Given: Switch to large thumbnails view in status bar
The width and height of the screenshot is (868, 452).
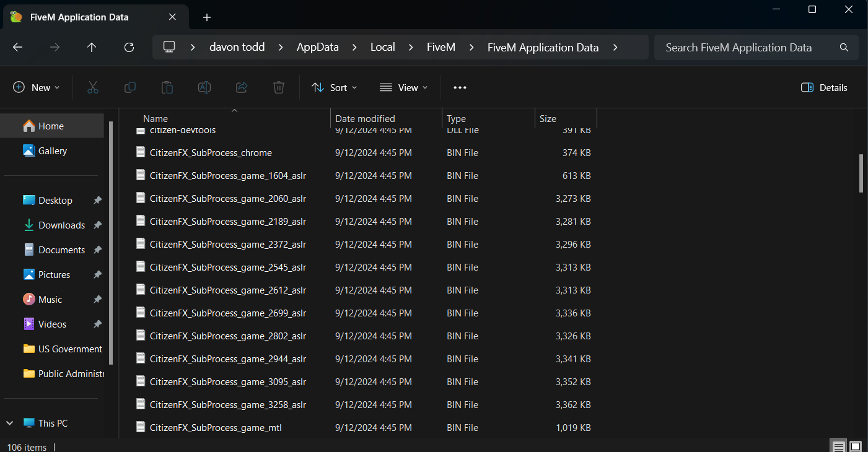Looking at the screenshot, I should tap(856, 445).
